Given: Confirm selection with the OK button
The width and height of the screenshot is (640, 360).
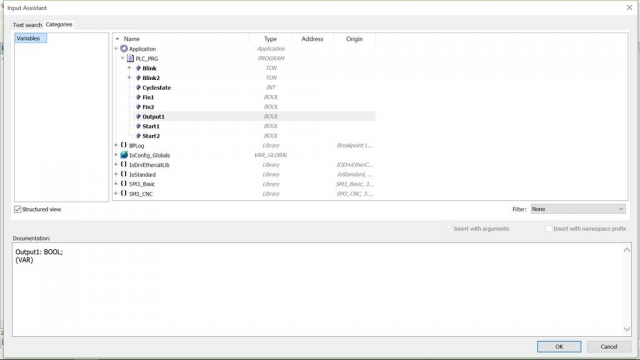Looking at the screenshot, I should click(x=559, y=347).
